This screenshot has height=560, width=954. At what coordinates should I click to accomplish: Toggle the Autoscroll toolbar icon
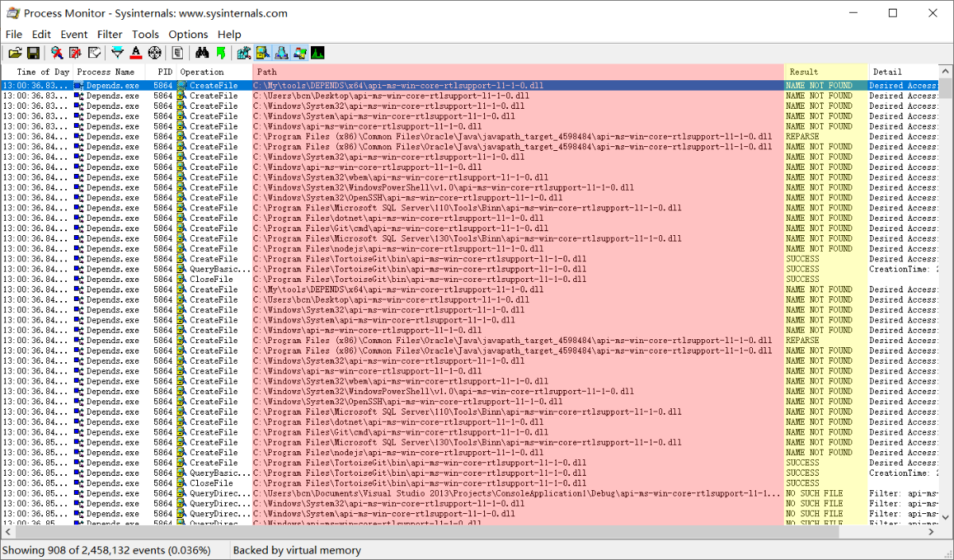76,53
